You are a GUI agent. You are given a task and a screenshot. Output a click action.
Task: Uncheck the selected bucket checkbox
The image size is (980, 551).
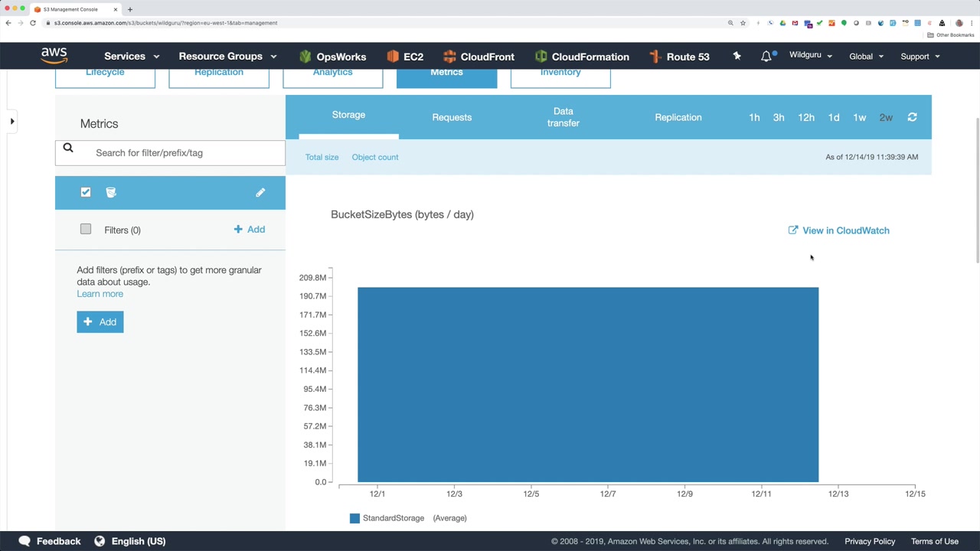tap(86, 192)
